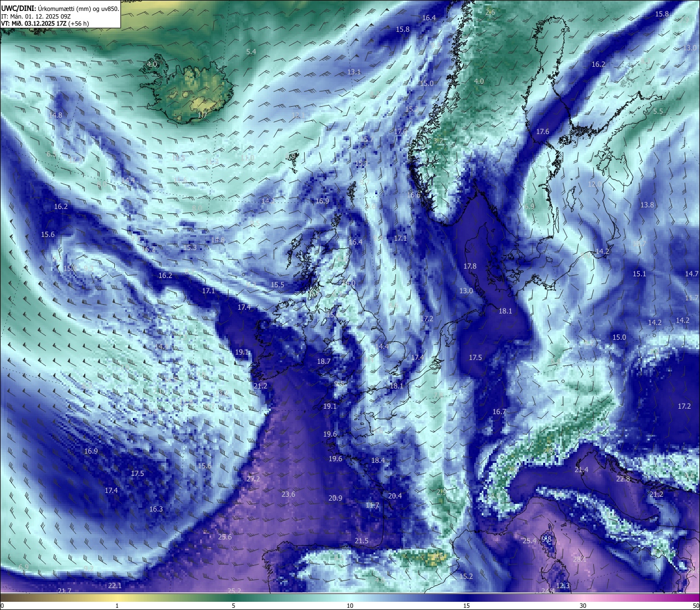Select the 25.6 value label
Screen dimensions: 700x610
[x=225, y=537]
